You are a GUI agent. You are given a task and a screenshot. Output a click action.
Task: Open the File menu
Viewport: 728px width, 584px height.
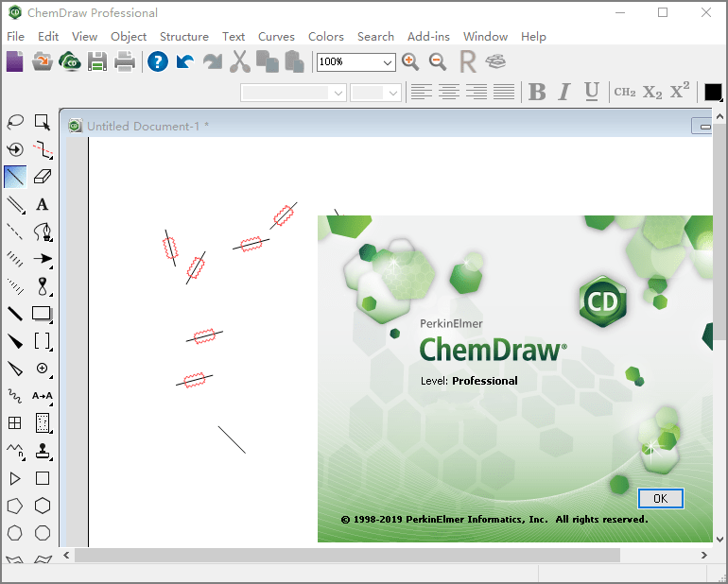pyautogui.click(x=15, y=36)
